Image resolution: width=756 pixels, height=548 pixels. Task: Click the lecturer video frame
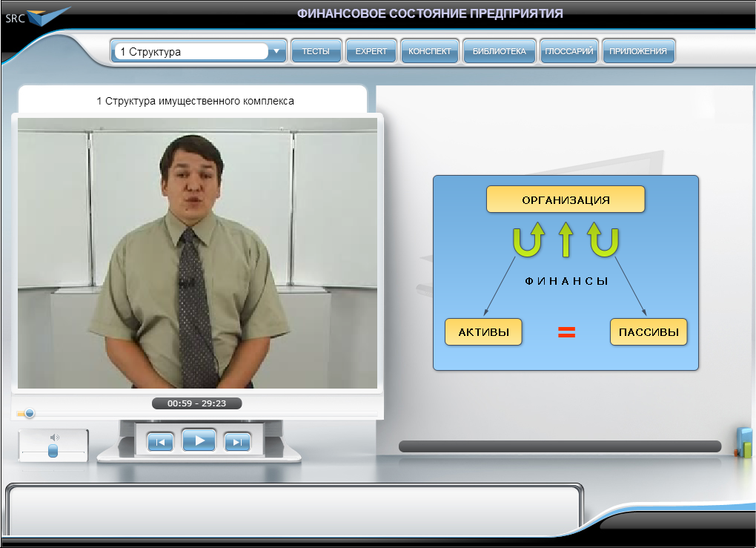coord(198,253)
